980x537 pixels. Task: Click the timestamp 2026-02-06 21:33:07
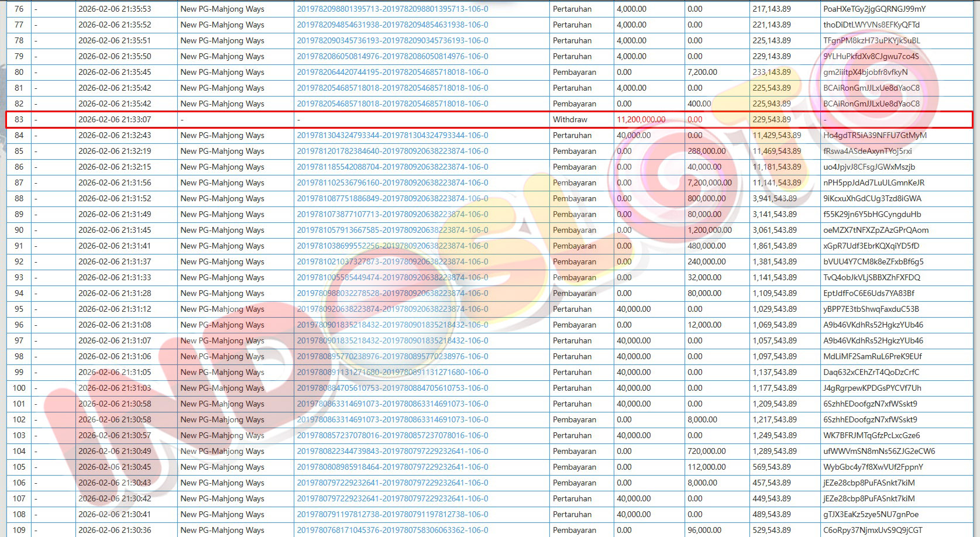tap(115, 120)
